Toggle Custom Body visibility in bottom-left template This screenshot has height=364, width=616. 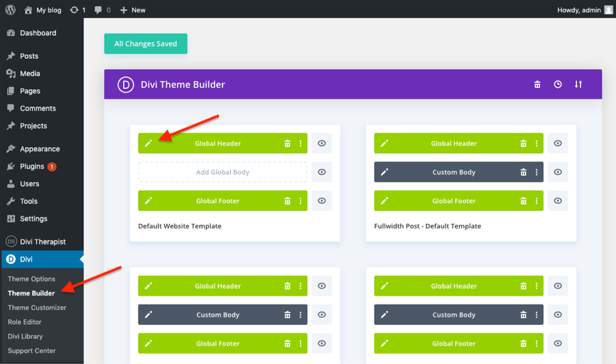click(x=322, y=315)
